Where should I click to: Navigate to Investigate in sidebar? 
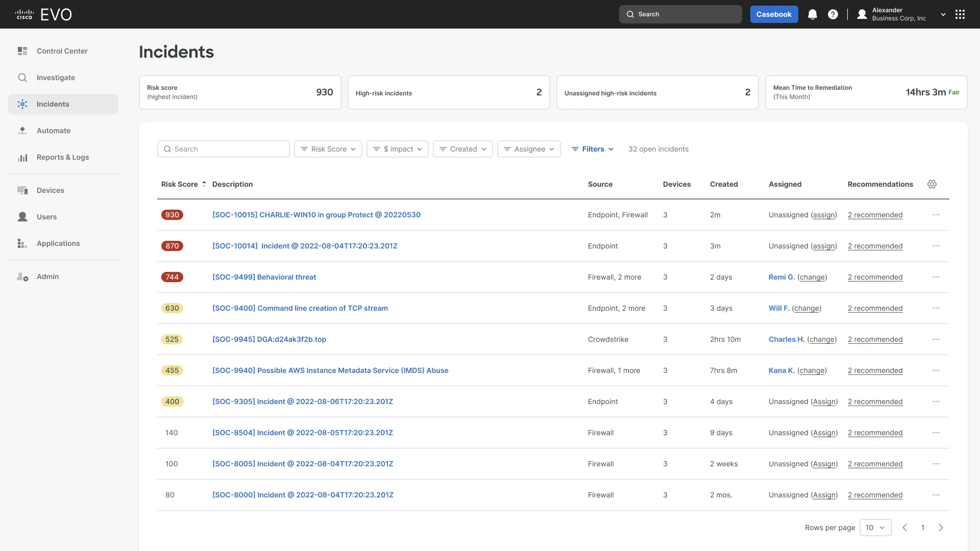[x=63, y=78]
